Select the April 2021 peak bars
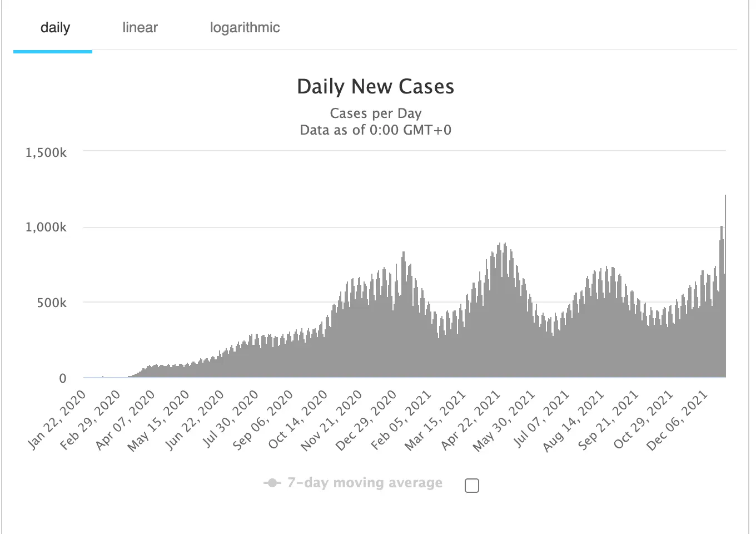Image resolution: width=756 pixels, height=534 pixels. click(x=501, y=310)
